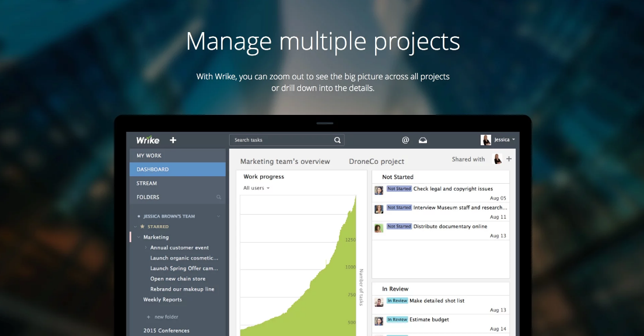Image resolution: width=644 pixels, height=336 pixels.
Task: Switch to the DroneCo project tab
Action: 376,162
